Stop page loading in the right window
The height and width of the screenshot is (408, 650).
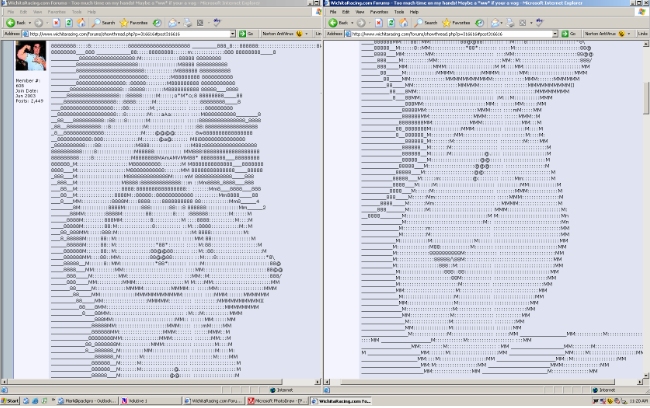(x=378, y=23)
